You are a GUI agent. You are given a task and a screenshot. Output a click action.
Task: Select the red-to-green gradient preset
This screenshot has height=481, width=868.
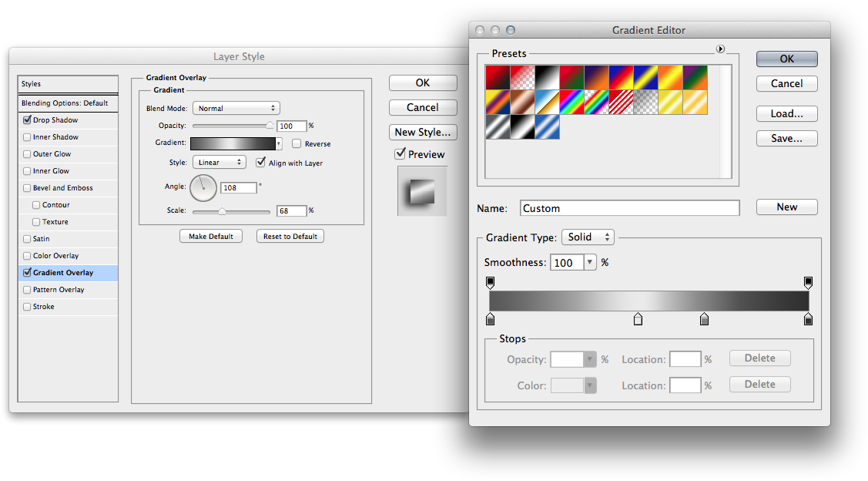pyautogui.click(x=571, y=78)
